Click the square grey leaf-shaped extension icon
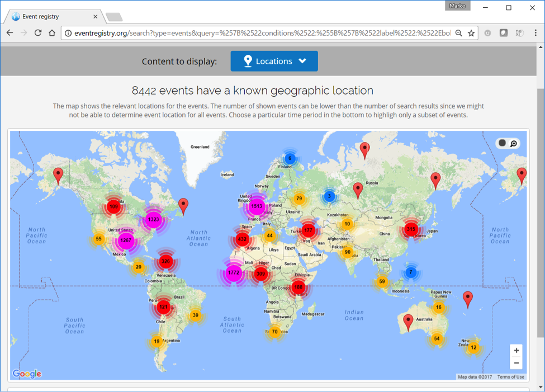The width and height of the screenshot is (545, 392). [503, 33]
